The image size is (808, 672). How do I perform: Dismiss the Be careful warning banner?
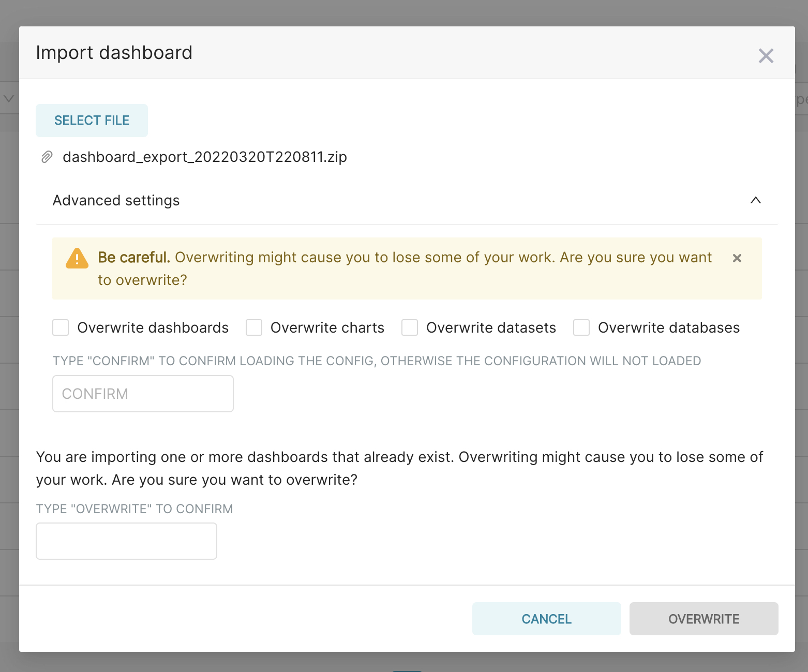737,258
